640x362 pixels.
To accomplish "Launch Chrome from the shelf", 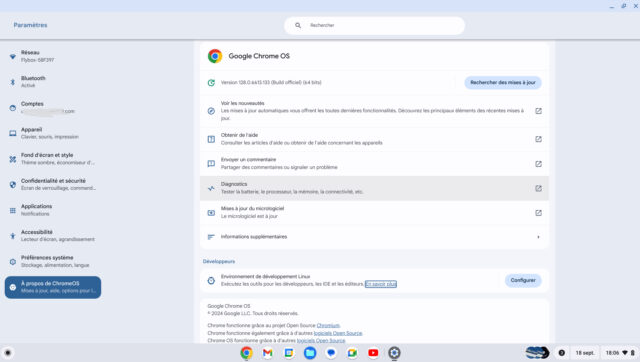I will (246, 353).
